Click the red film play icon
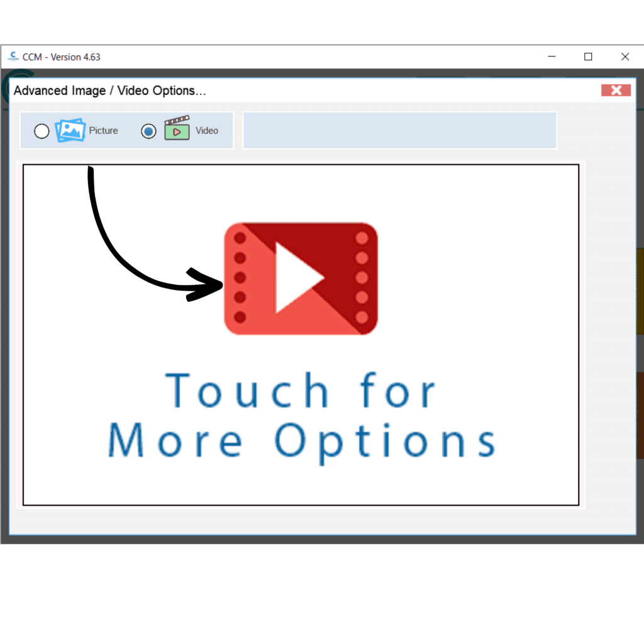This screenshot has width=644, height=644. 301,279
